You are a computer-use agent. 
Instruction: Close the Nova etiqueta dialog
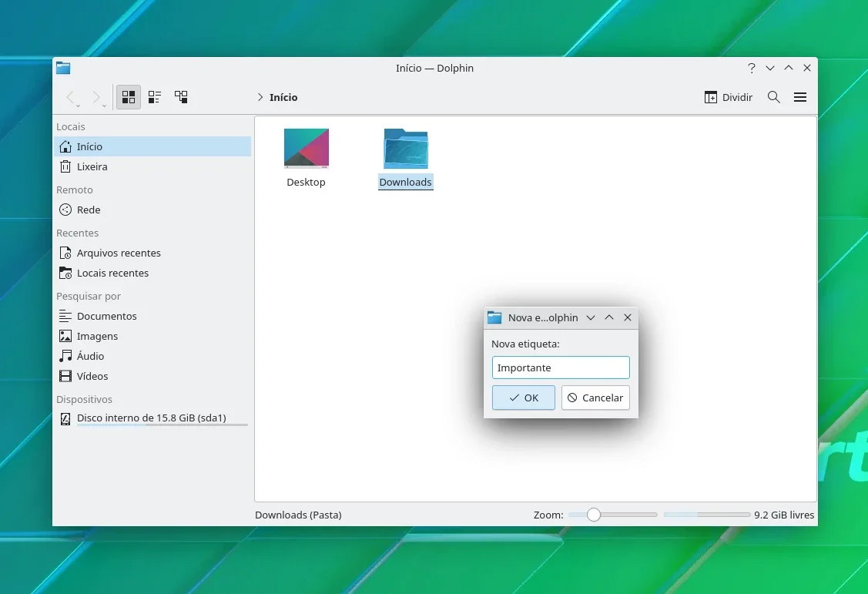628,317
